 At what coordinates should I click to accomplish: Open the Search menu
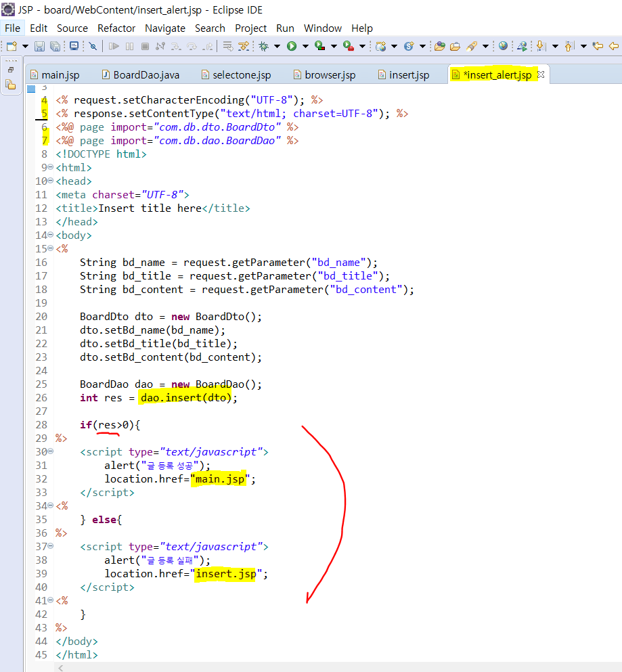210,28
